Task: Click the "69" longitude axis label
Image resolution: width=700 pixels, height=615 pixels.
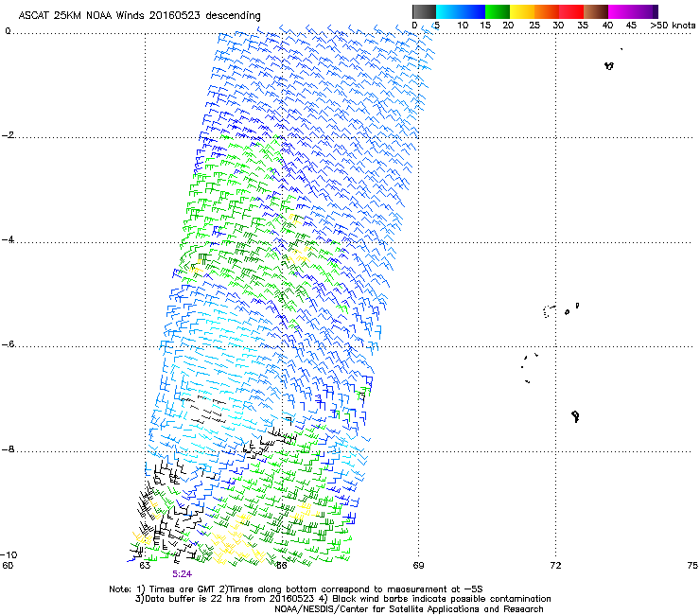Action: (418, 566)
